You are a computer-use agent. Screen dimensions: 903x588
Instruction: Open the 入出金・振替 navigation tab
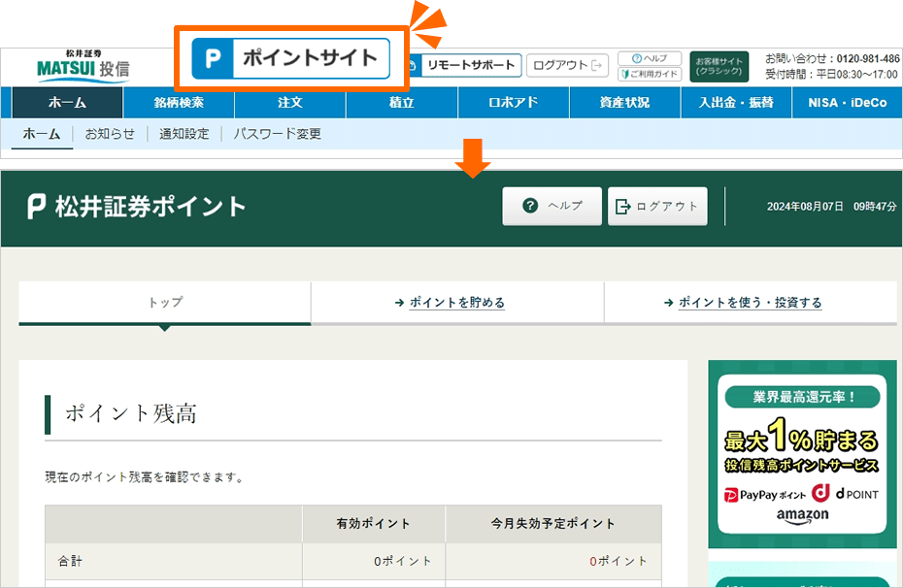click(x=736, y=103)
